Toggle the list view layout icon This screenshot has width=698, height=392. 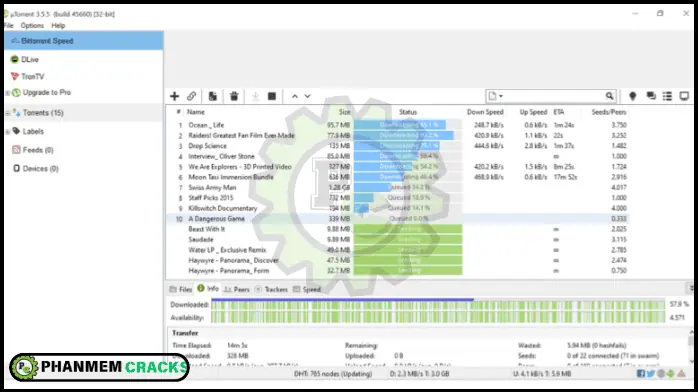point(667,96)
